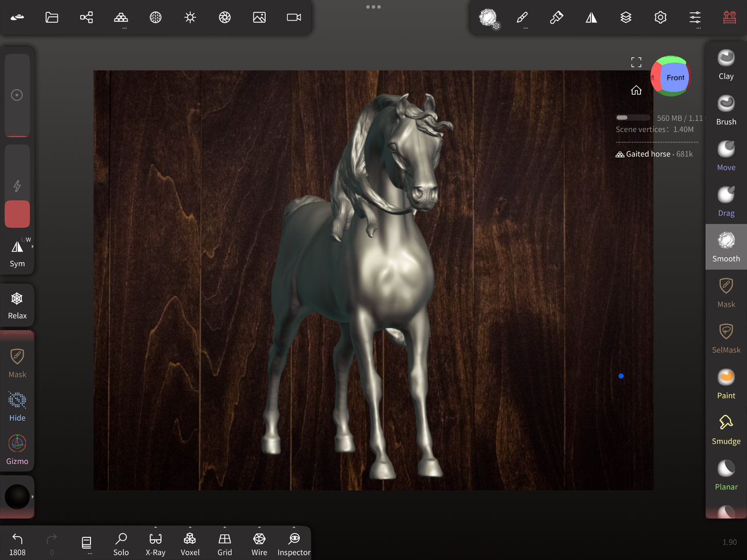Open the Voxel remesh options
This screenshot has height=560, width=747.
190,528
